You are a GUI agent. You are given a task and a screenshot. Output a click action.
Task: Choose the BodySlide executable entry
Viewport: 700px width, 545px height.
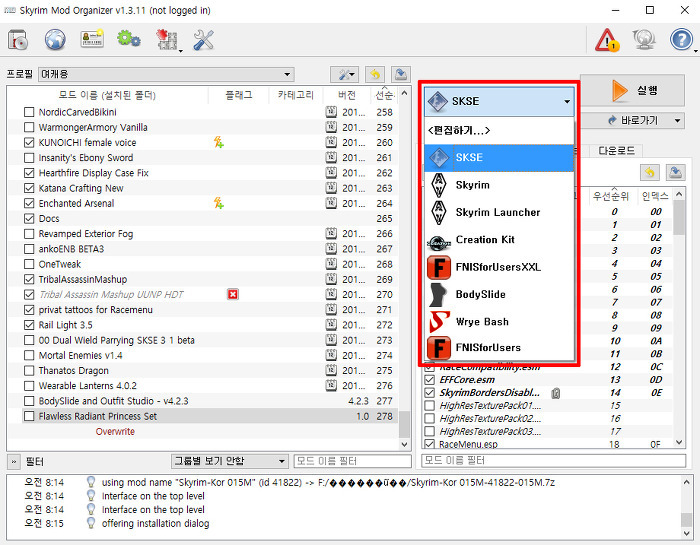point(499,295)
